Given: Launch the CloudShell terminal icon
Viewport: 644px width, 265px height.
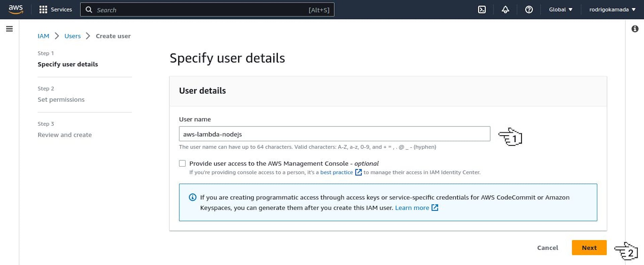Looking at the screenshot, I should tap(482, 9).
